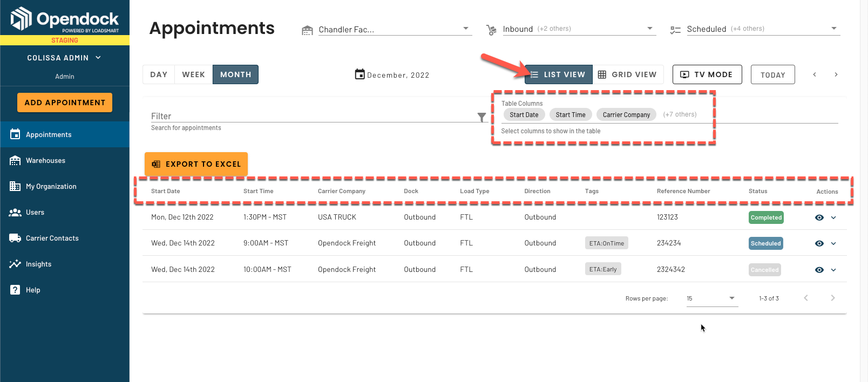
Task: Click the Completed status badge
Action: [766, 217]
